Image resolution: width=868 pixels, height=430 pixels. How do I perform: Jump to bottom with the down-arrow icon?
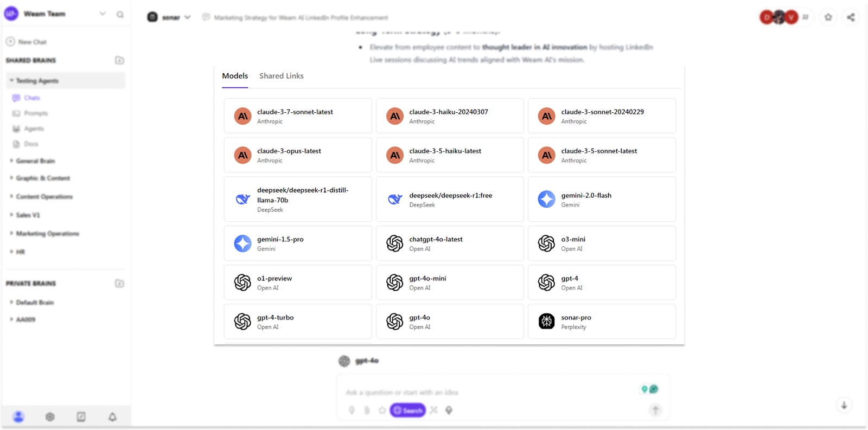point(844,405)
